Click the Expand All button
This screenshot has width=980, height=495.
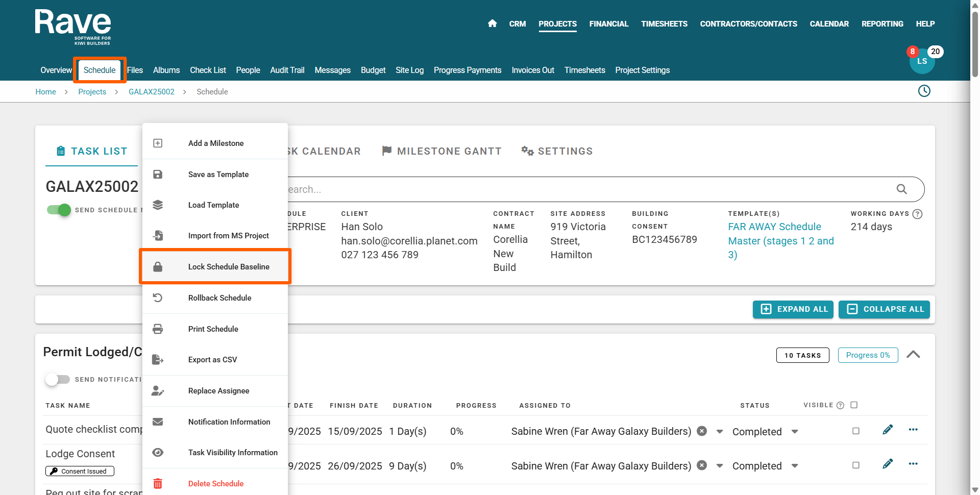point(793,309)
